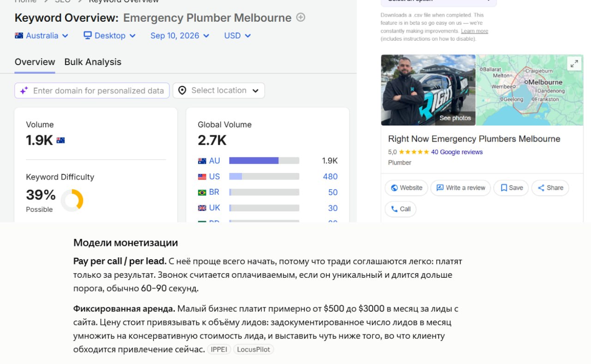Call the plumber via Call button
This screenshot has height=364, width=591.
tap(400, 209)
